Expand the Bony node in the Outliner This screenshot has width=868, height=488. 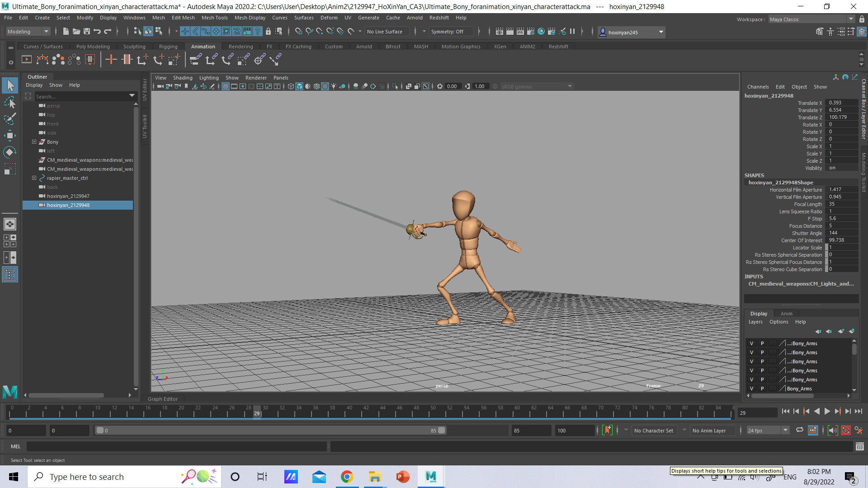click(34, 141)
